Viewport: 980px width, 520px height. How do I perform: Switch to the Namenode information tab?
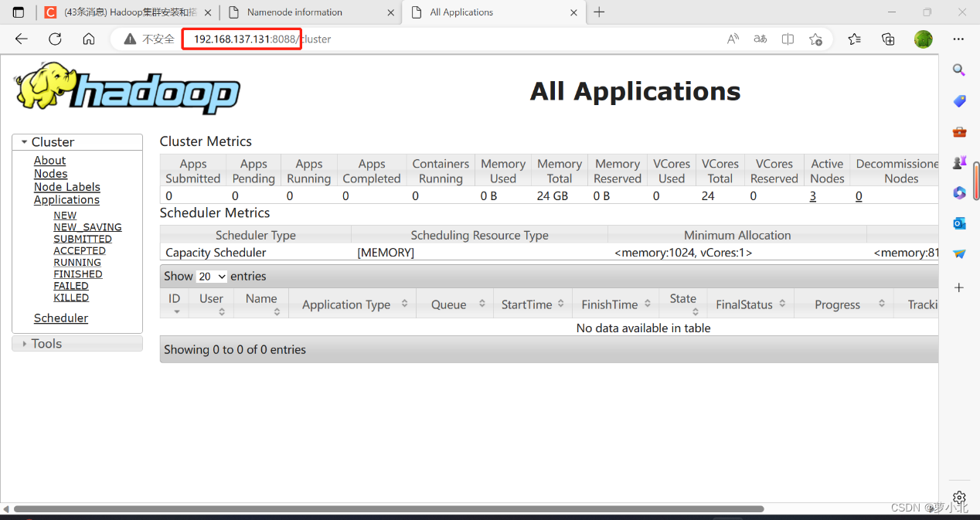311,12
